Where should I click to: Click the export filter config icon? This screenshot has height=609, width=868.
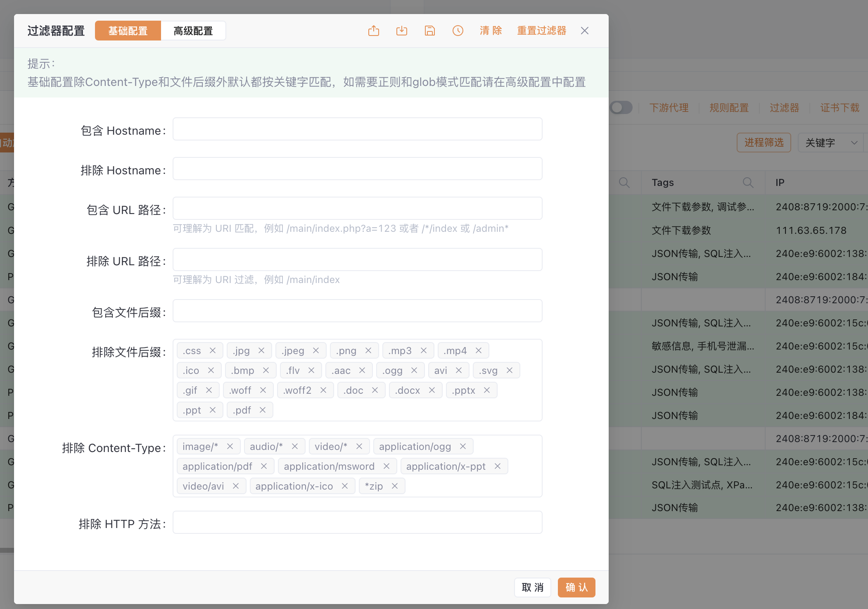pyautogui.click(x=373, y=31)
